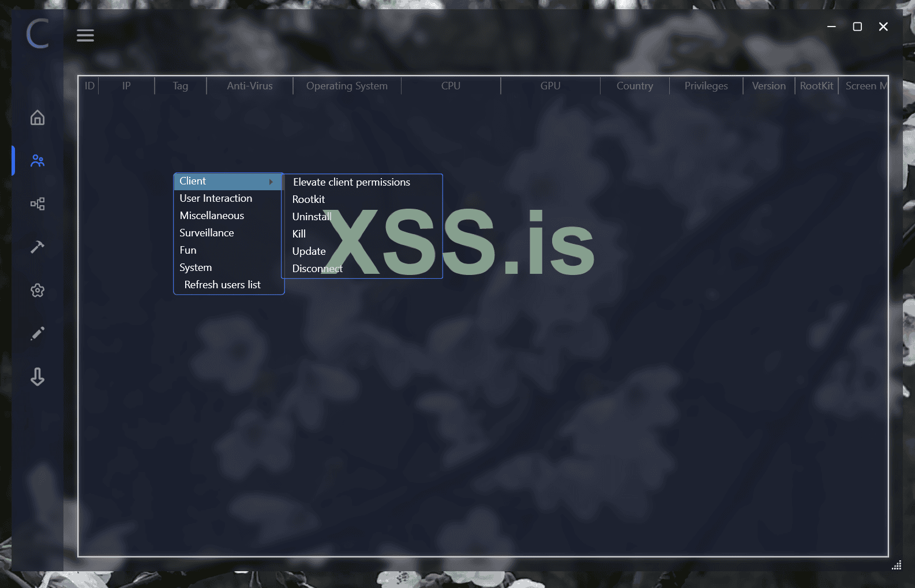915x588 pixels.
Task: Select the Version column header
Action: [769, 86]
